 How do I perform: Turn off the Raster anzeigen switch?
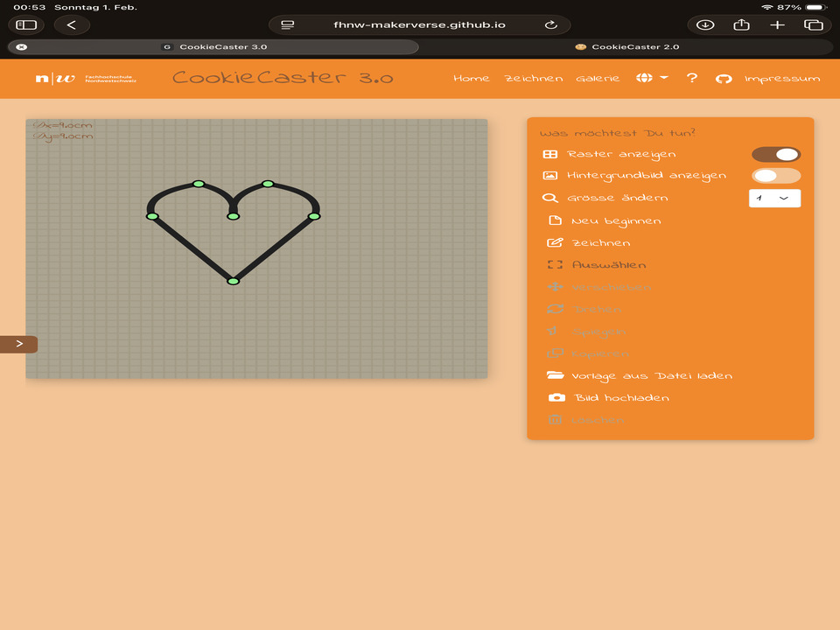click(776, 154)
